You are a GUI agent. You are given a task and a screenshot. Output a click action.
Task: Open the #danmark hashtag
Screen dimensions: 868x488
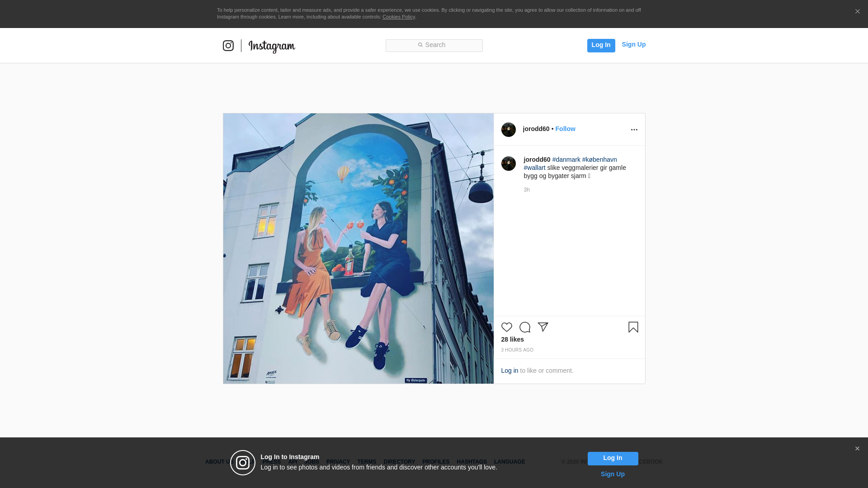[x=566, y=160]
